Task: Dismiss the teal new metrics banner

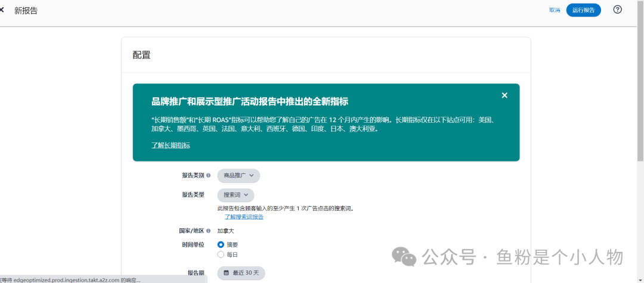Action: [x=504, y=95]
